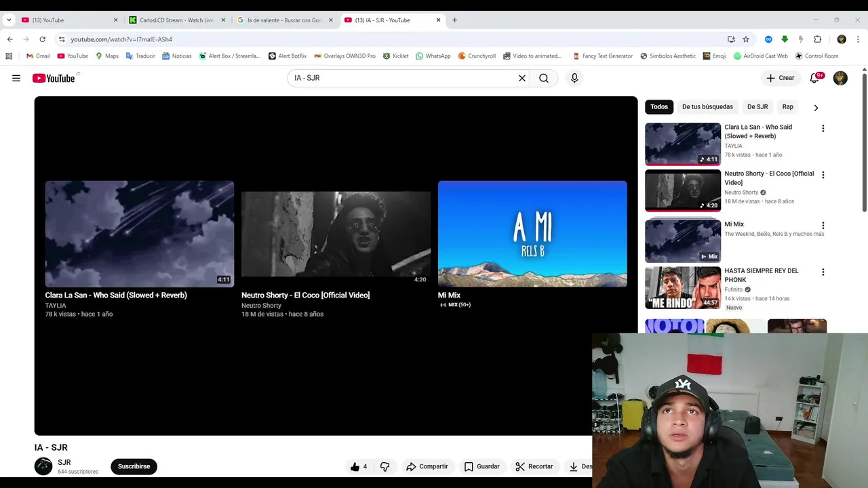This screenshot has height=488, width=868.
Task: Open HASTA SIEMPRE REY DEL PHONK thumbnail
Action: (683, 288)
